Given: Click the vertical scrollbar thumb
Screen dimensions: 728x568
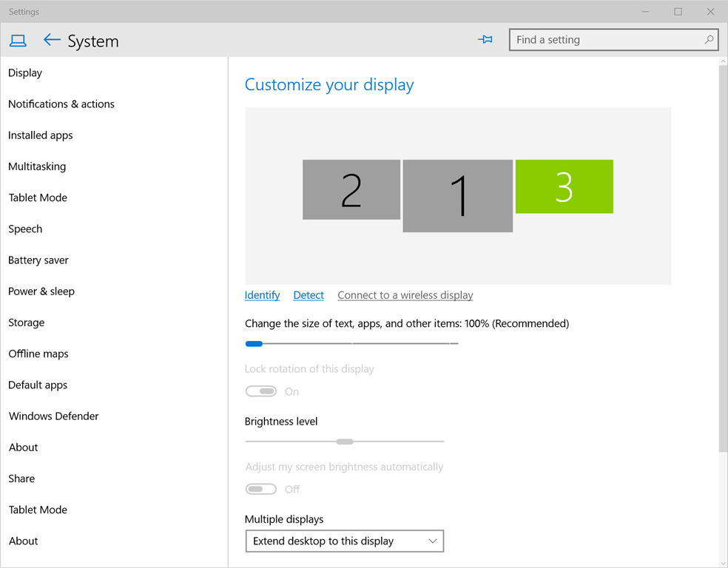Looking at the screenshot, I should (x=723, y=258).
